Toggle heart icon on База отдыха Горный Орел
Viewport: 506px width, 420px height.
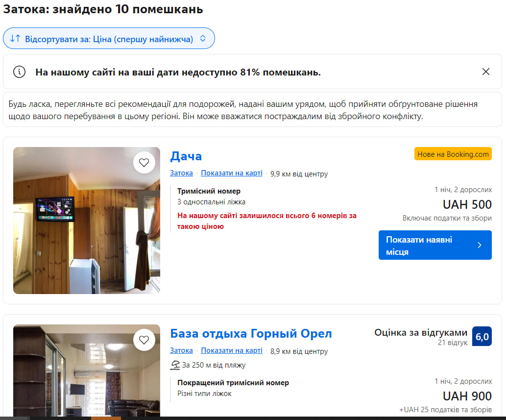point(144,340)
